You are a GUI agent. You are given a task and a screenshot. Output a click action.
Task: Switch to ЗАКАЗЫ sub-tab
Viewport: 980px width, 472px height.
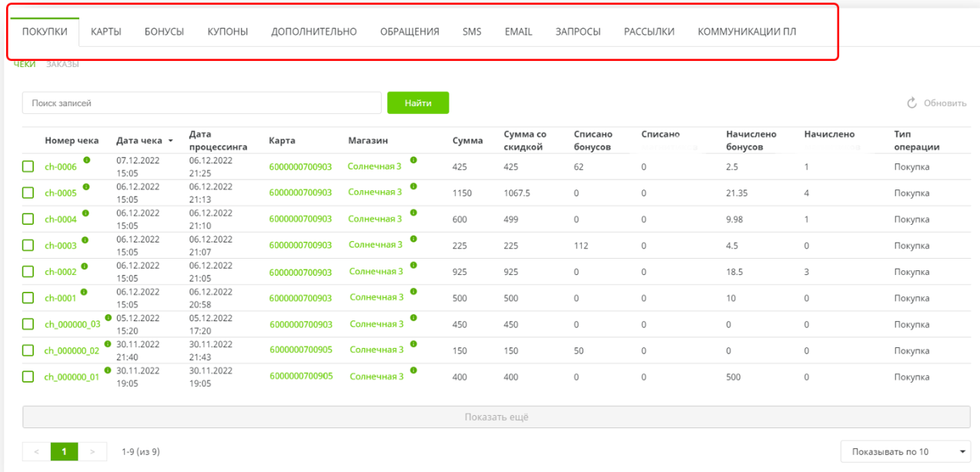(62, 64)
